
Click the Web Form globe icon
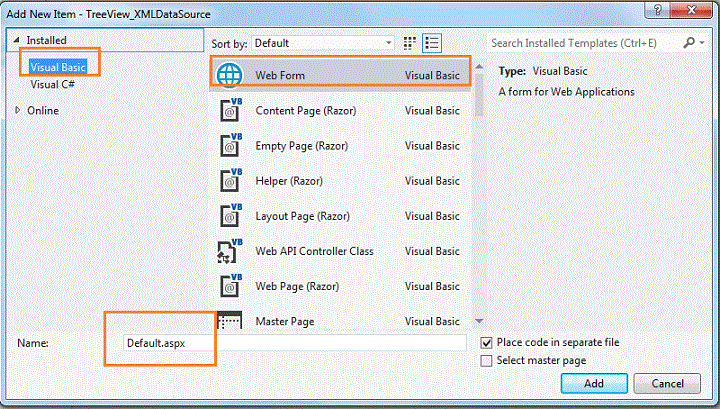click(x=229, y=75)
